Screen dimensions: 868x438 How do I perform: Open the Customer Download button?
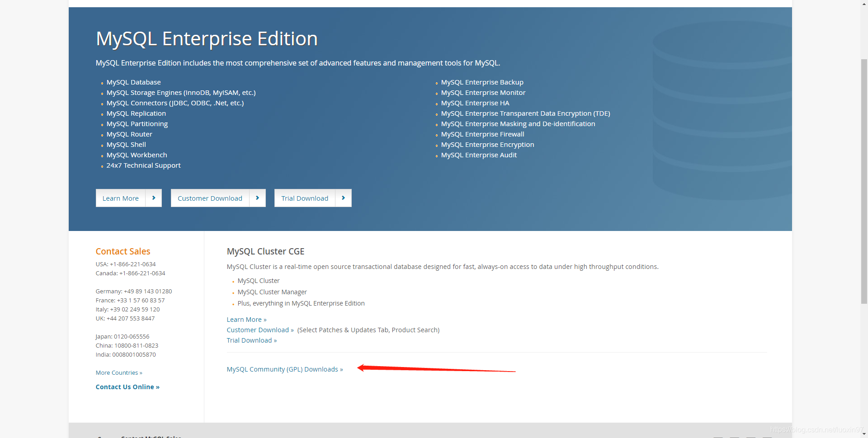tap(210, 198)
